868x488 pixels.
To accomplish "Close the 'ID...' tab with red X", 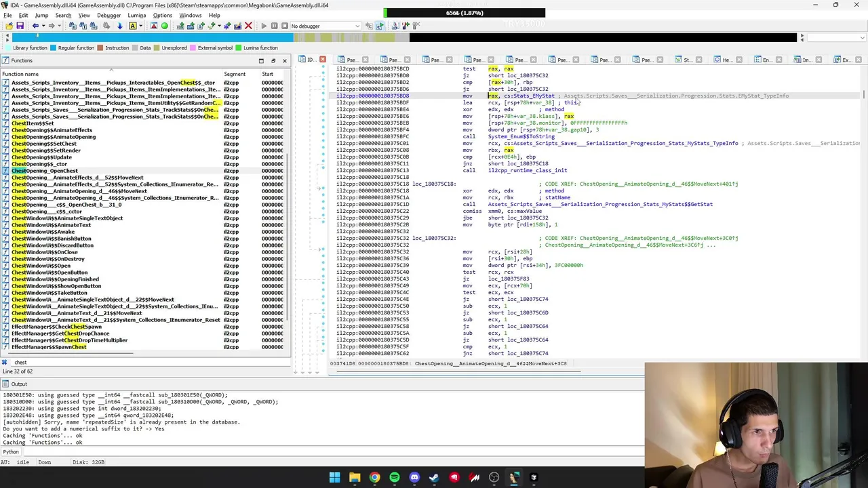I will (322, 60).
